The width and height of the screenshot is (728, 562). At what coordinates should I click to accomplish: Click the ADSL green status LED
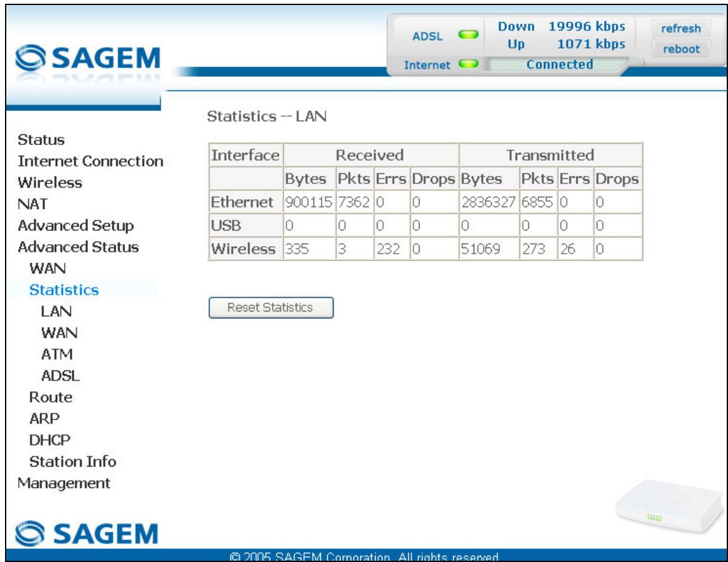pos(468,35)
